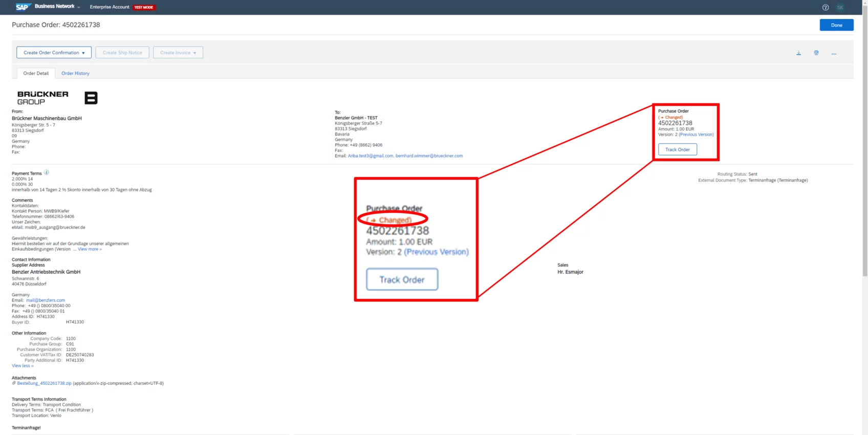Collapse details with View less link

tap(23, 366)
